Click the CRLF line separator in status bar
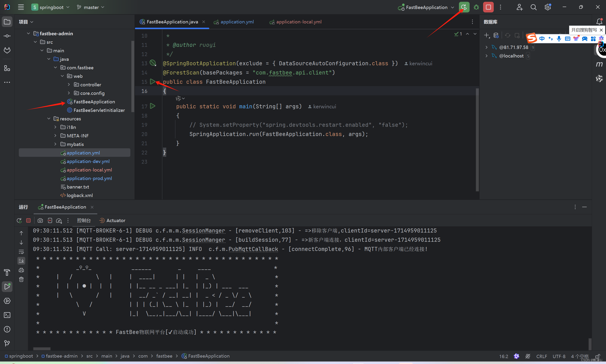 [x=541, y=356]
